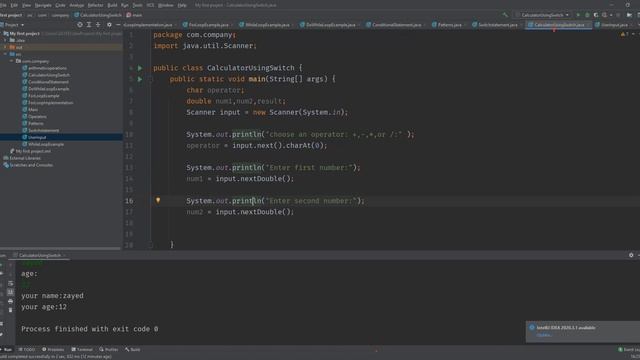The height and width of the screenshot is (360, 640).
Task: Switch to ConditionalStatement.java editor tab
Action: point(396,25)
